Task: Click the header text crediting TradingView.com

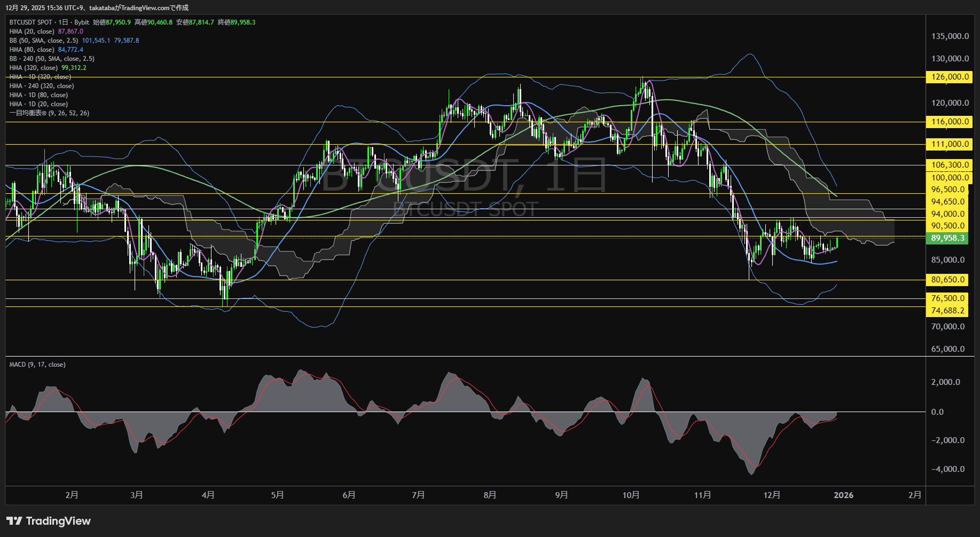Action: click(97, 7)
